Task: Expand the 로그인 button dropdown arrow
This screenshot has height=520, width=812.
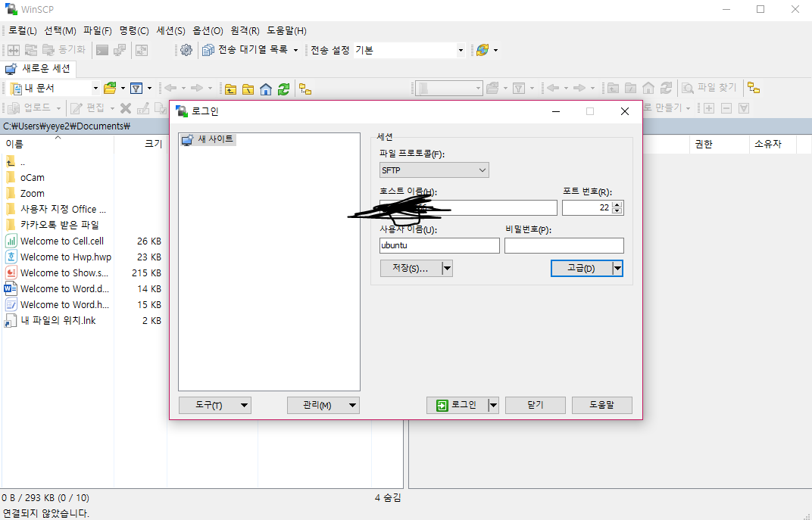Action: [494, 405]
